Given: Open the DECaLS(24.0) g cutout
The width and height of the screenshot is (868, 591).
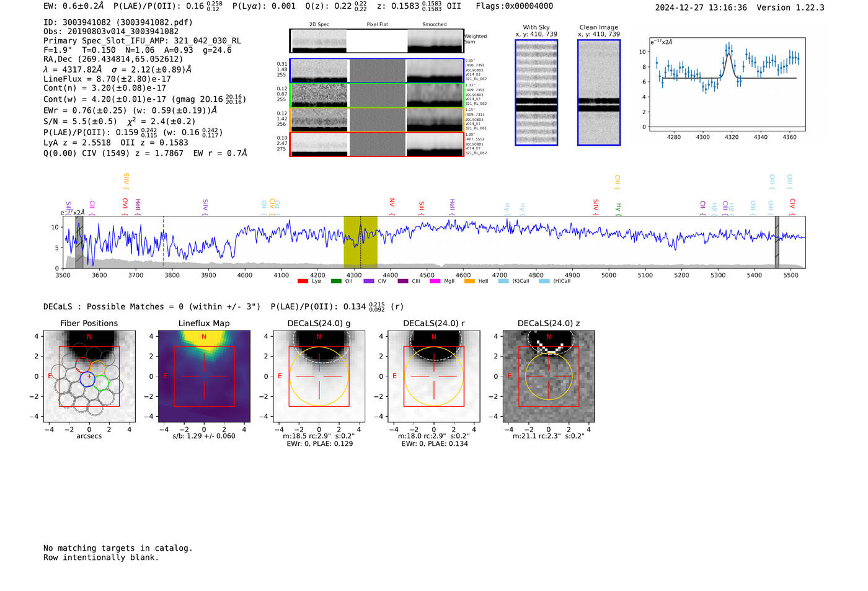Looking at the screenshot, I should click(319, 376).
